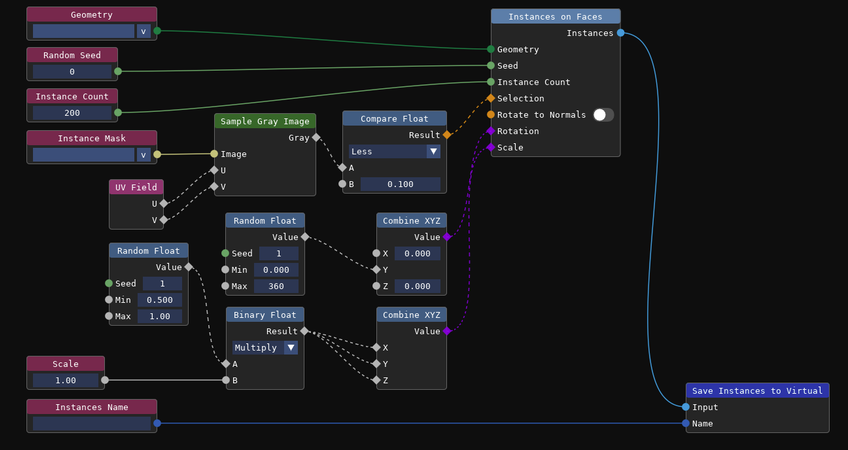
Task: Select the Instance Mask node header
Action: coord(91,138)
